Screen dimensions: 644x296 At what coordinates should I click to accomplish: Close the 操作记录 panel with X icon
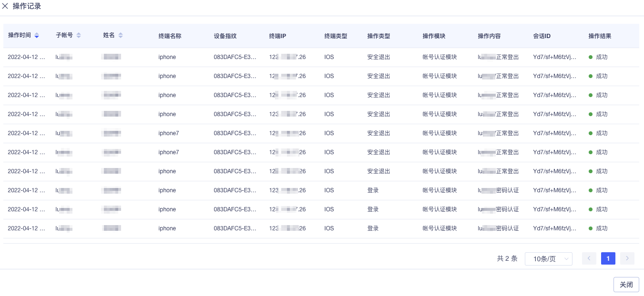pos(5,6)
